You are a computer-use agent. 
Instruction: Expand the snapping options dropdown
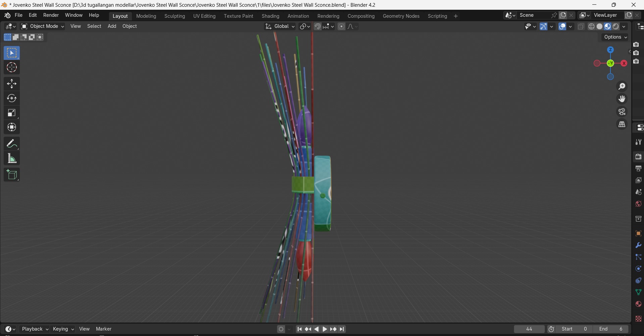tap(328, 26)
